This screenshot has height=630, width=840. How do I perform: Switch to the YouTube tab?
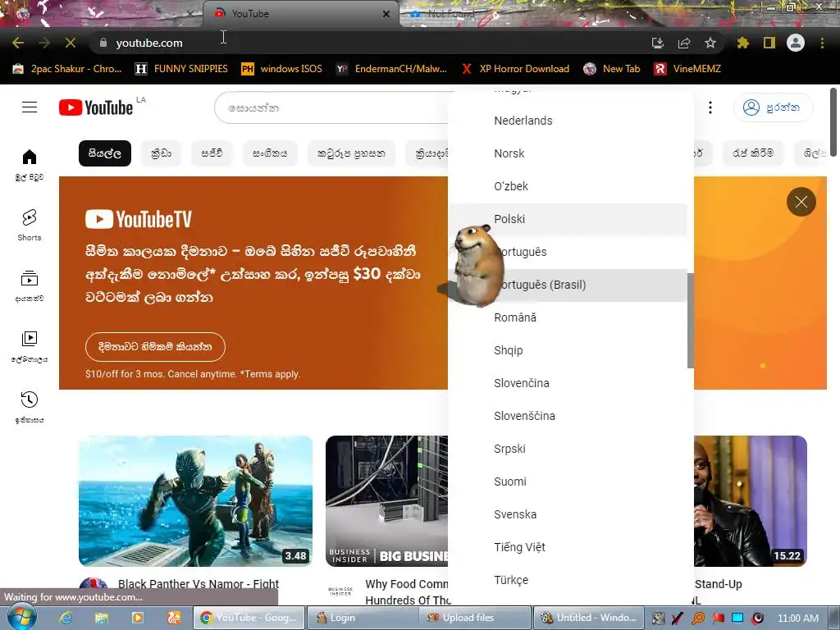pyautogui.click(x=300, y=14)
